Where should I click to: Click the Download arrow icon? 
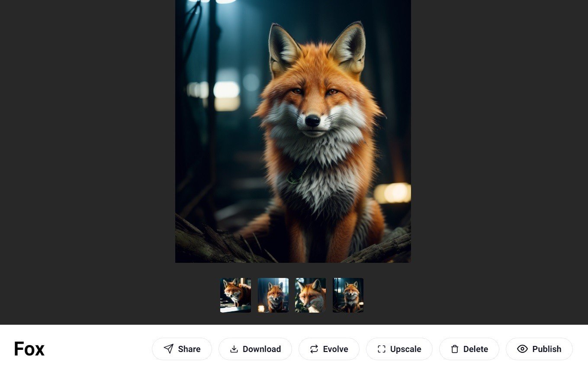[234, 349]
